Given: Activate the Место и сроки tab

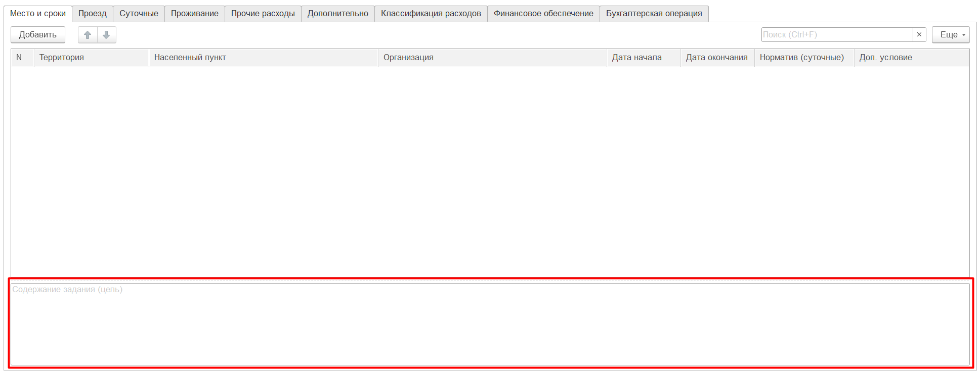Looking at the screenshot, I should [38, 14].
